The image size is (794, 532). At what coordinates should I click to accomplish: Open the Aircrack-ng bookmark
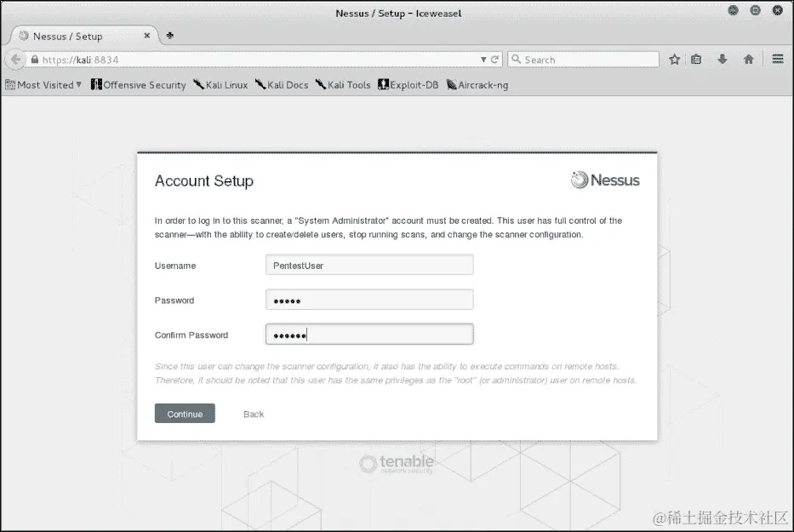(x=477, y=85)
